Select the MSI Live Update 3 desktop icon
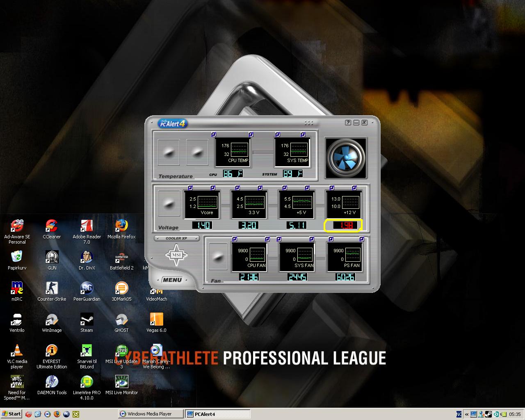525x420 pixels. pyautogui.click(x=121, y=356)
